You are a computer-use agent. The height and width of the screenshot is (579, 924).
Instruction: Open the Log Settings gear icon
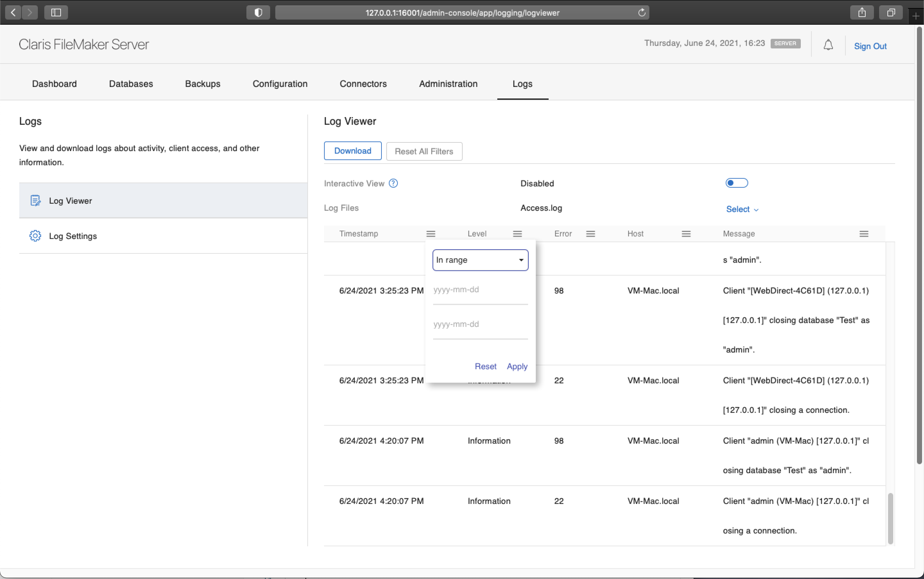click(x=35, y=236)
